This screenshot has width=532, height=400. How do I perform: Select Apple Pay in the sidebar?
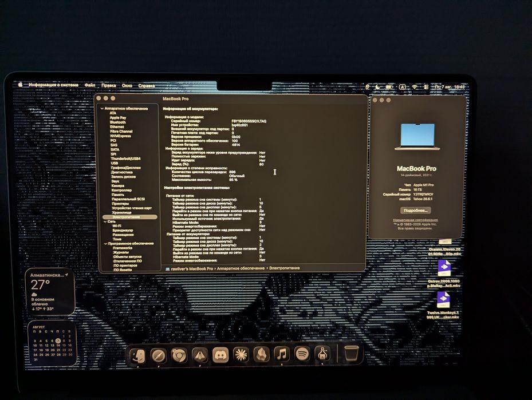point(118,118)
